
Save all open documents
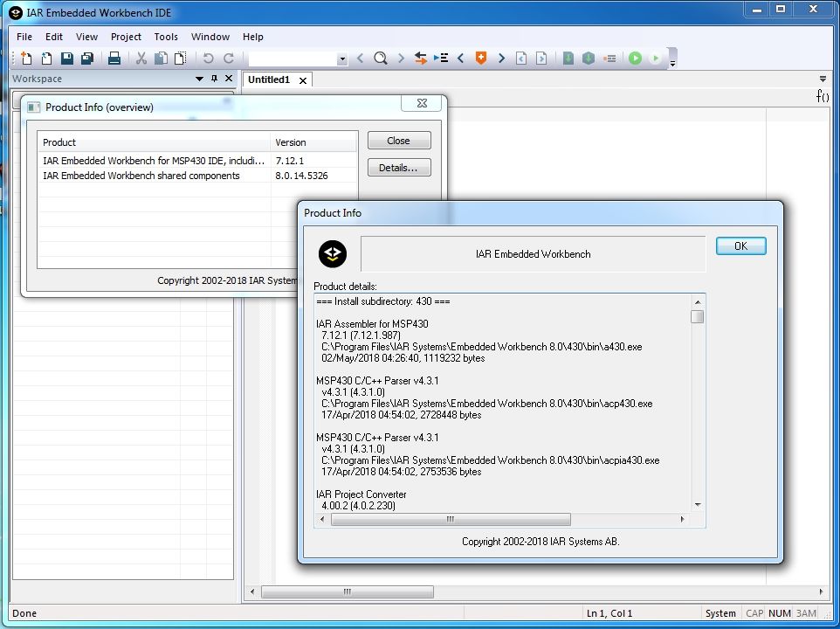pyautogui.click(x=88, y=58)
